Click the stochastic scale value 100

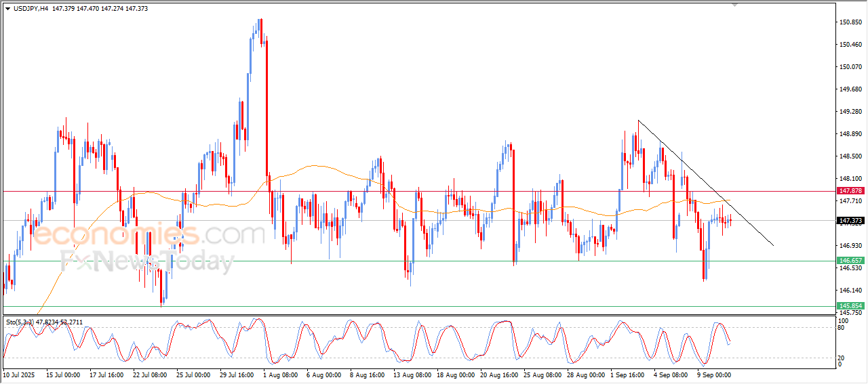tap(844, 320)
